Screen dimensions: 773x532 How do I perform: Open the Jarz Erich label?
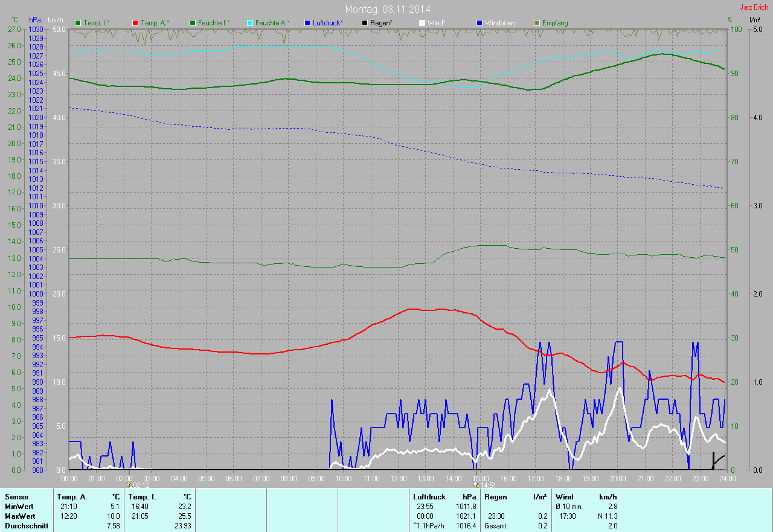(x=754, y=7)
